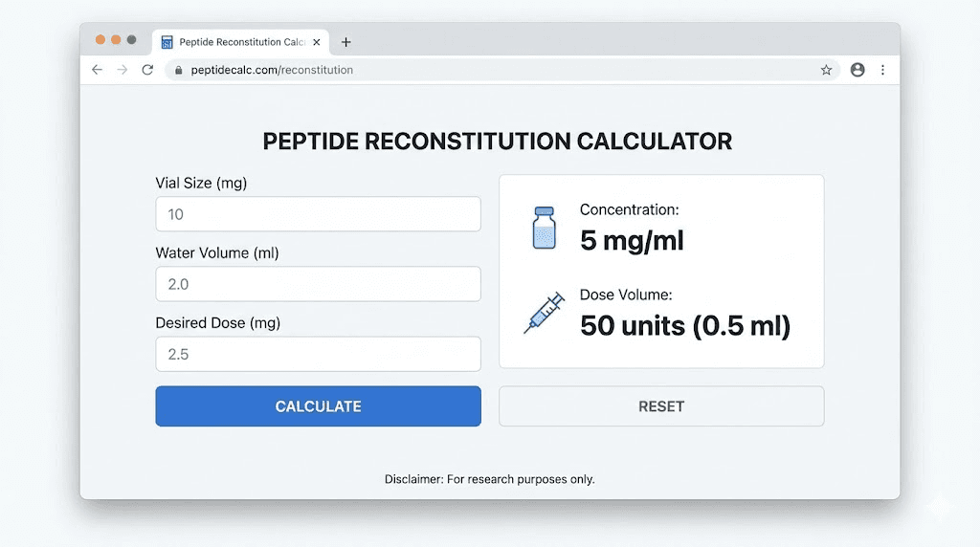980x547 pixels.
Task: Click the browser forward arrow
Action: (x=122, y=70)
